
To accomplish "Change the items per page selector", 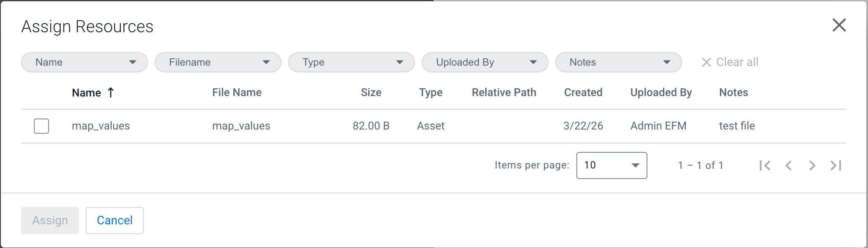I will [x=611, y=165].
